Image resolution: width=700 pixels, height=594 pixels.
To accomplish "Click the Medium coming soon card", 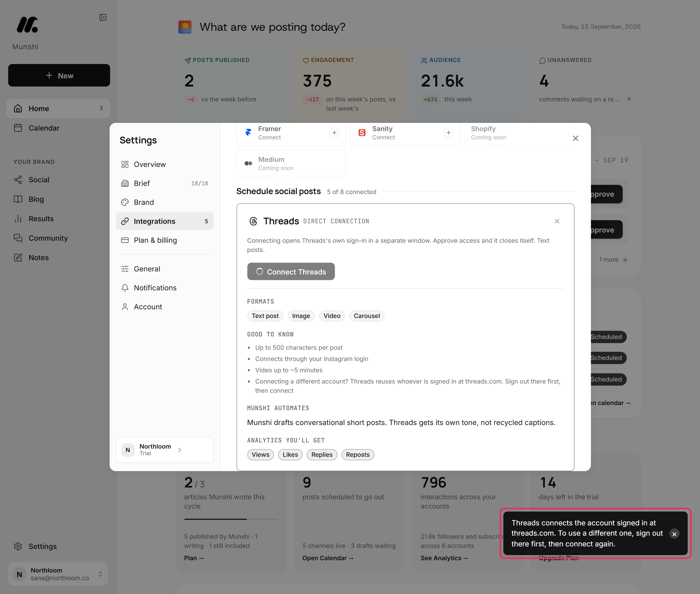I will pos(291,163).
